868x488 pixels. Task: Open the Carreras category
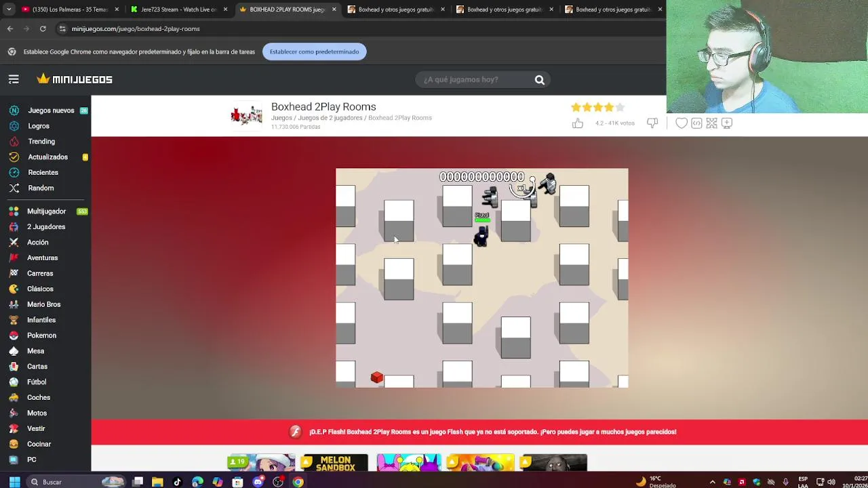click(40, 274)
